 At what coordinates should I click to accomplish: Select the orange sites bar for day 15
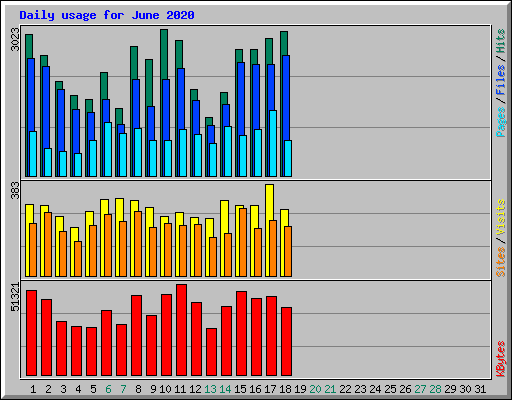point(243,242)
